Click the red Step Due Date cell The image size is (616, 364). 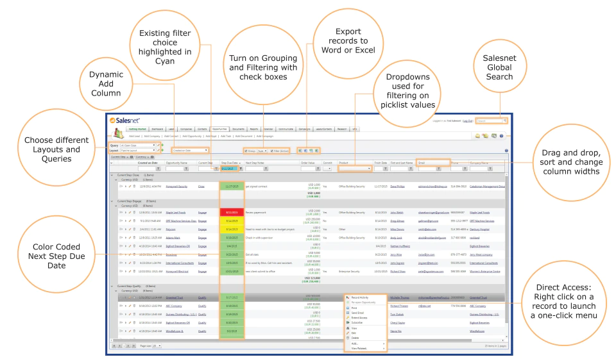pyautogui.click(x=232, y=213)
